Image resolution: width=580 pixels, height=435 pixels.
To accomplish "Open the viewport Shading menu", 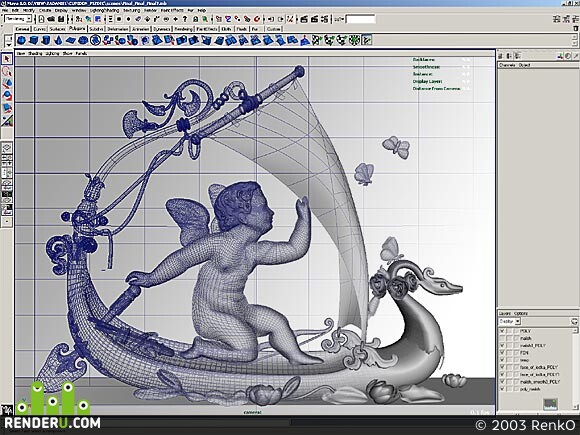I will coord(35,53).
